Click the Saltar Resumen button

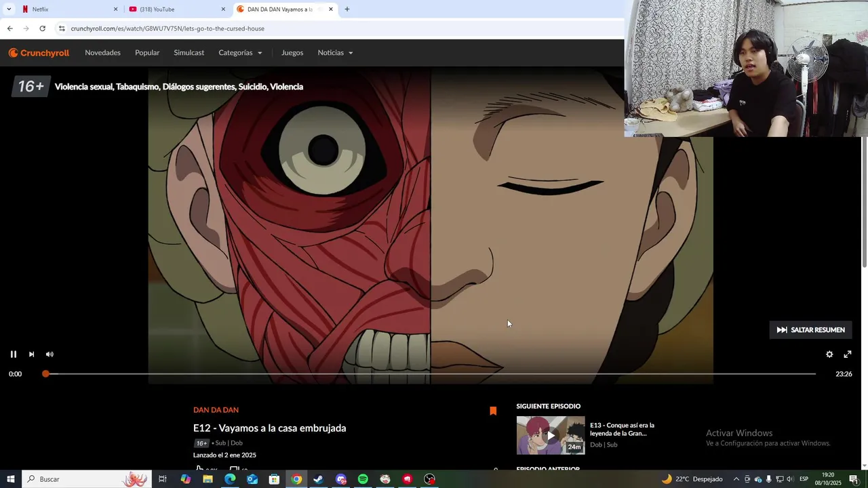810,330
